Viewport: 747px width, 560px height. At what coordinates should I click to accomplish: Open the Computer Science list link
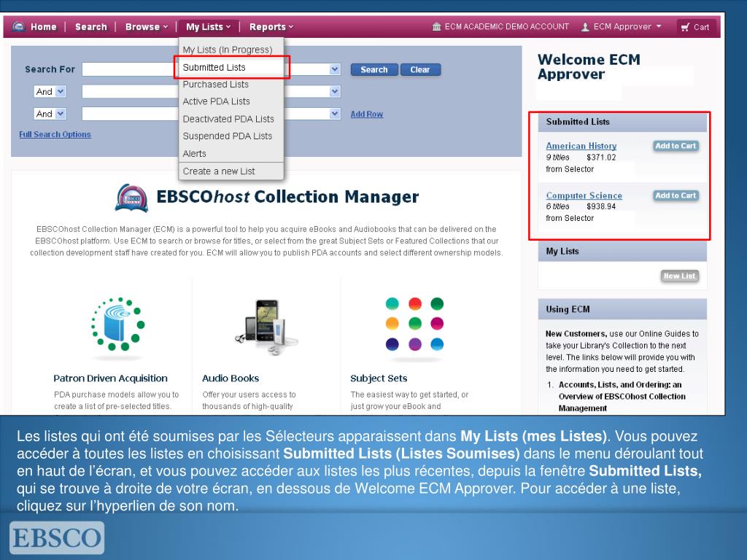point(584,195)
